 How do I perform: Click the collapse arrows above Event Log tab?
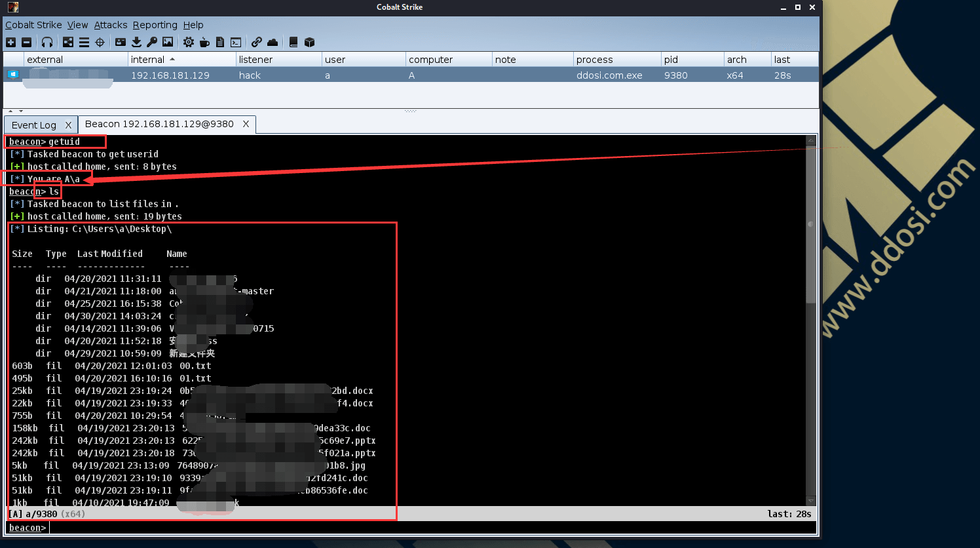point(16,111)
